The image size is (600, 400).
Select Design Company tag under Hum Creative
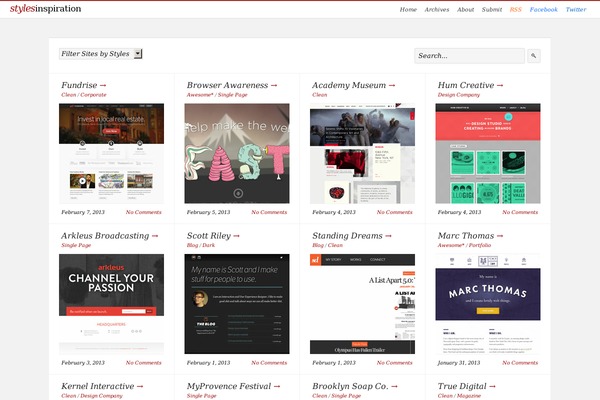pos(458,95)
